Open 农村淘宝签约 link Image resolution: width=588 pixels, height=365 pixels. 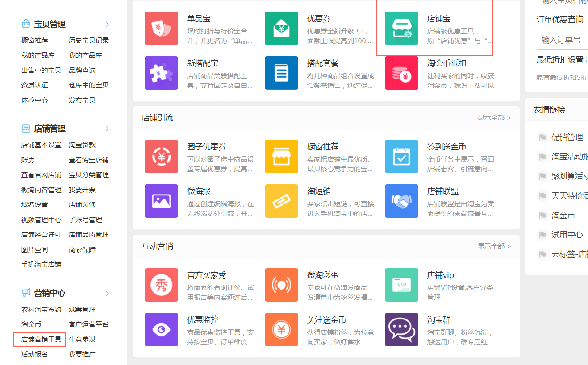pos(42,310)
